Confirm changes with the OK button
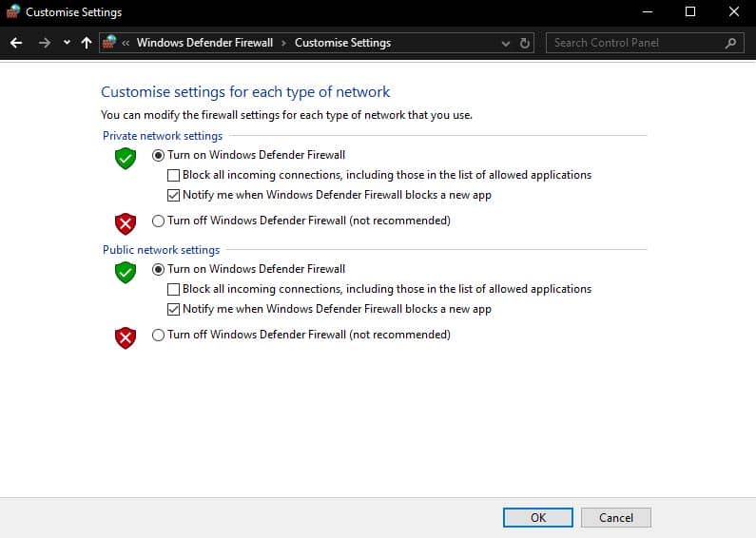The width and height of the screenshot is (756, 538). [x=538, y=517]
